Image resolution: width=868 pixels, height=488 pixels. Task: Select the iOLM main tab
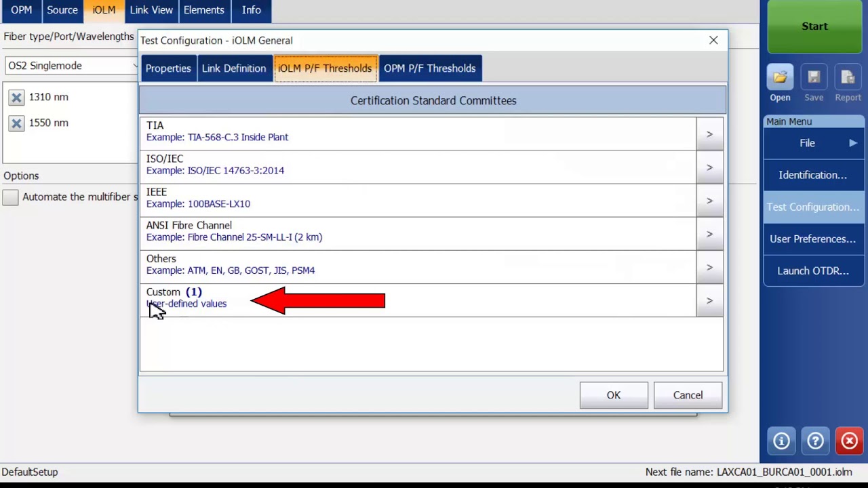(104, 9)
